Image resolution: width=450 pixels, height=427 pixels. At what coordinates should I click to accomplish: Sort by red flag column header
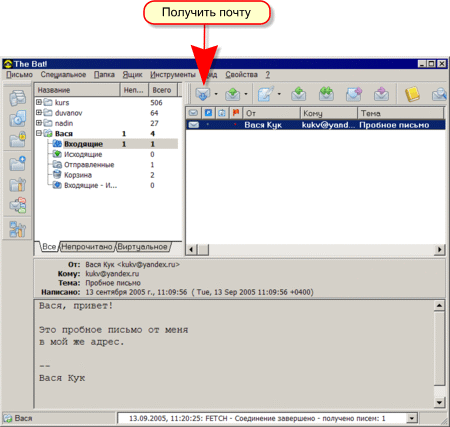click(236, 113)
